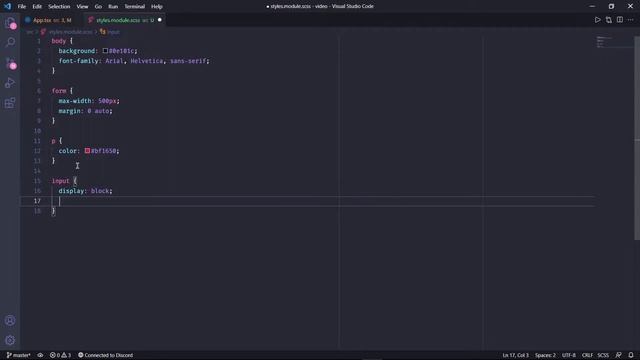The height and width of the screenshot is (360, 640).
Task: Open the Run and Debug view
Action: pos(10,83)
